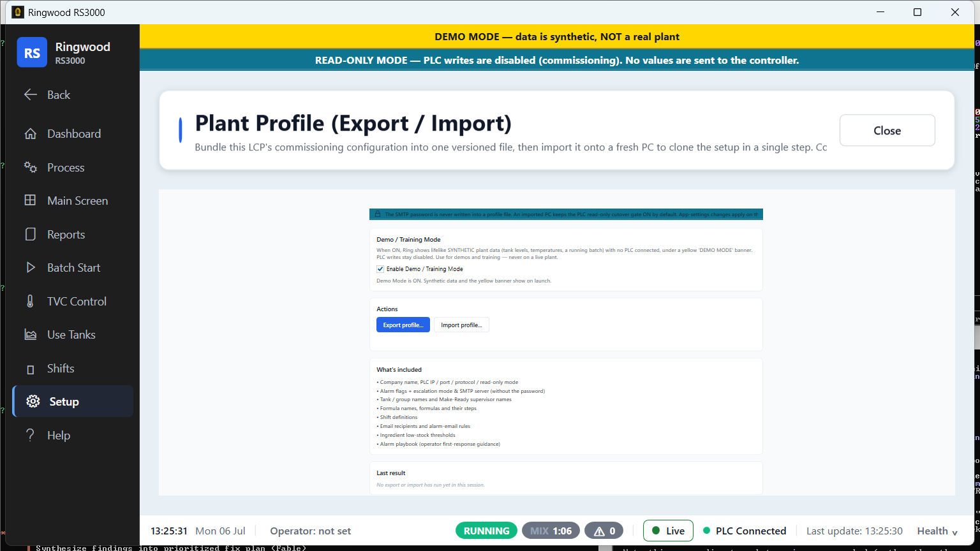Viewport: 980px width, 551px height.
Task: Click the Back arrow icon
Action: [x=30, y=94]
